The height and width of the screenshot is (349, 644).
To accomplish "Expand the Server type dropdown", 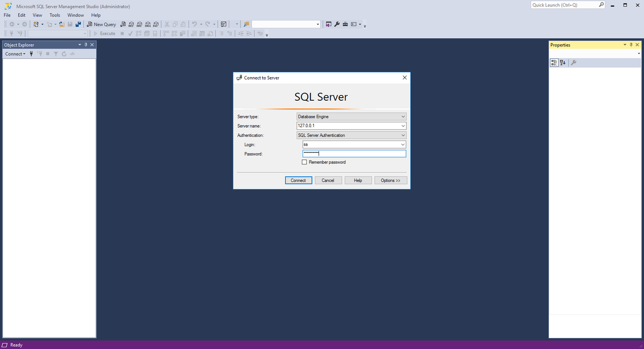I will coord(403,116).
